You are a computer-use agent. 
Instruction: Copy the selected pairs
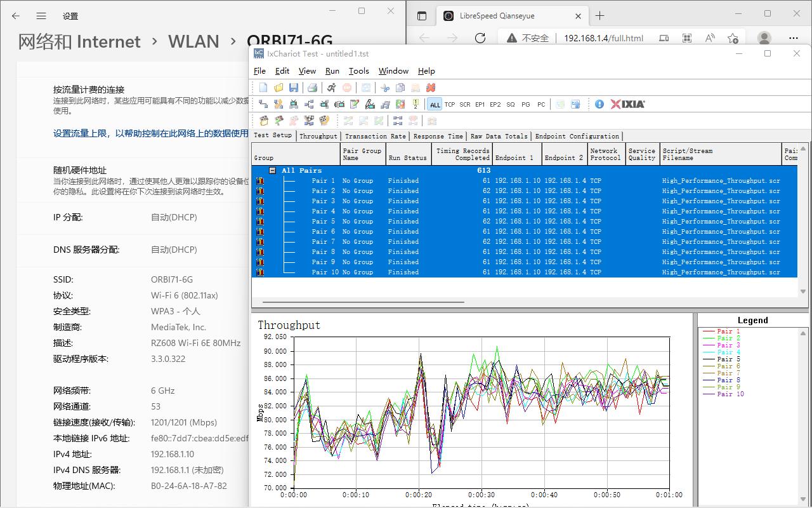(x=400, y=88)
